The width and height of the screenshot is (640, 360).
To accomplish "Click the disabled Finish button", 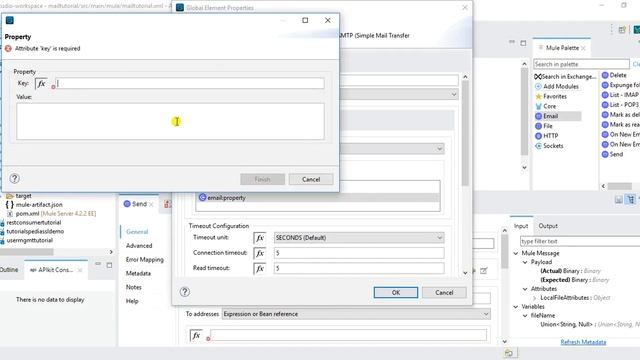I will point(262,179).
